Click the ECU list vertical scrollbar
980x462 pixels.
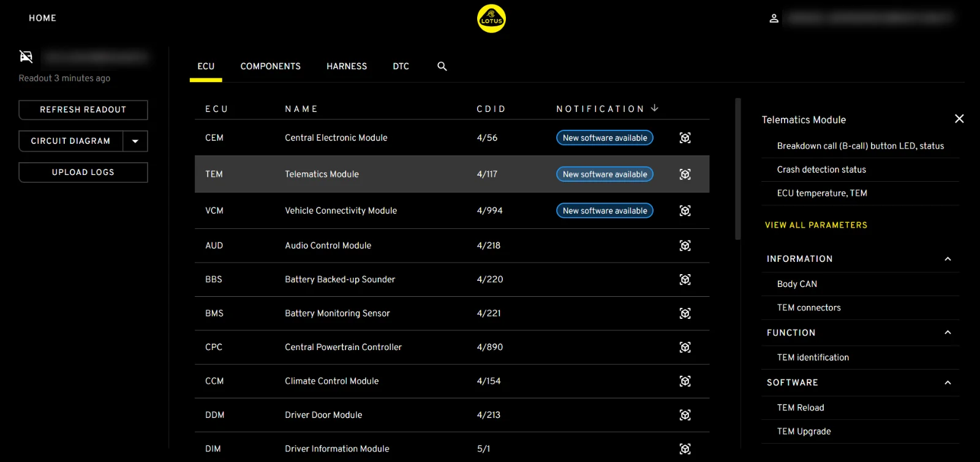click(x=737, y=169)
